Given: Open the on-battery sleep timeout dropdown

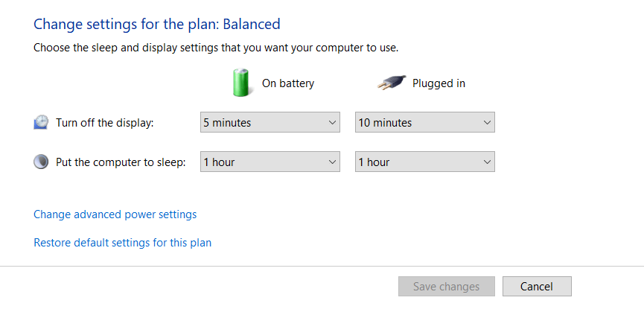Looking at the screenshot, I should coord(270,162).
